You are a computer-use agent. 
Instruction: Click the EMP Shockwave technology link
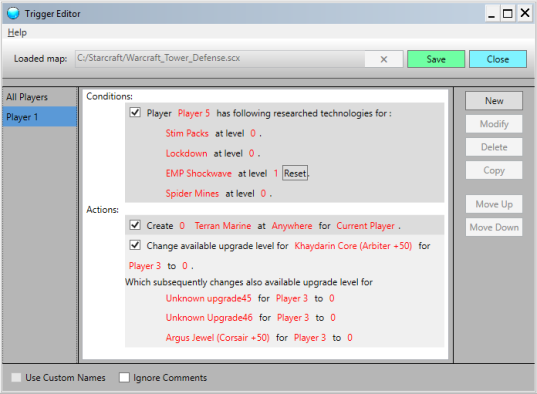pos(199,173)
